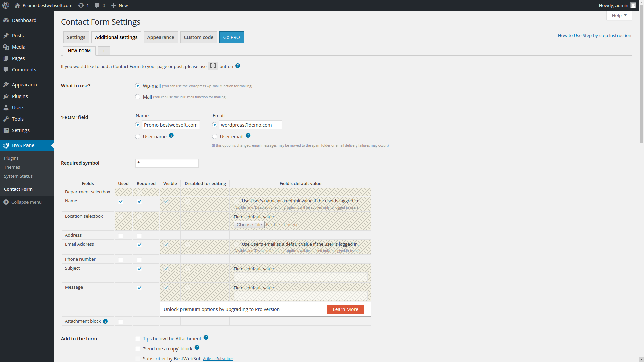Click the WordPress logo icon
644x362 pixels.
click(x=6, y=5)
